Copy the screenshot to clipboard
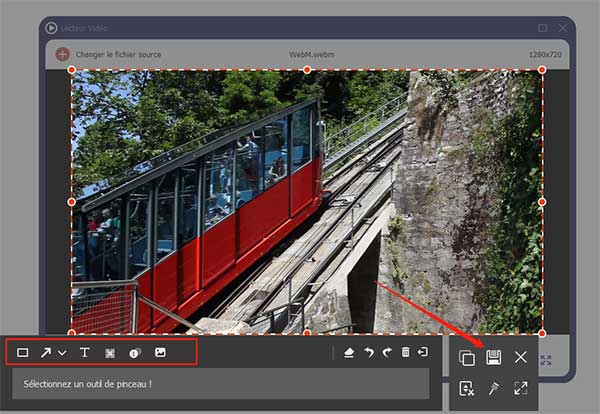The width and height of the screenshot is (600, 414). click(x=466, y=357)
